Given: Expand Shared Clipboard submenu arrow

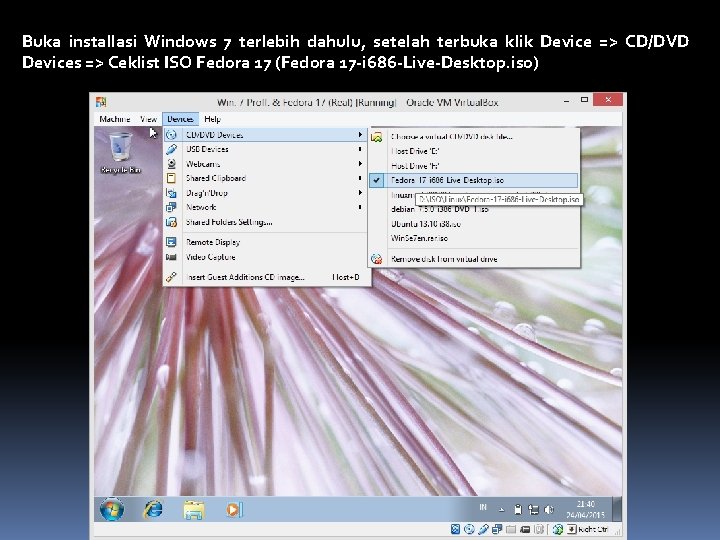Looking at the screenshot, I should (x=360, y=178).
